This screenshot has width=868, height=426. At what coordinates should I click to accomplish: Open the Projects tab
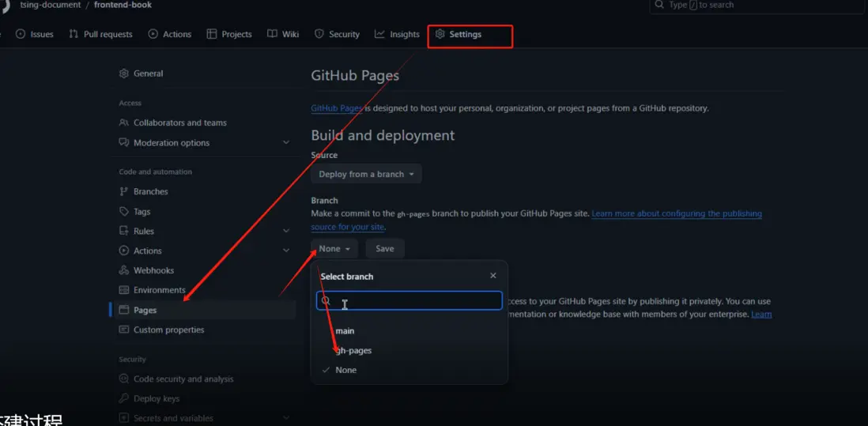point(229,34)
